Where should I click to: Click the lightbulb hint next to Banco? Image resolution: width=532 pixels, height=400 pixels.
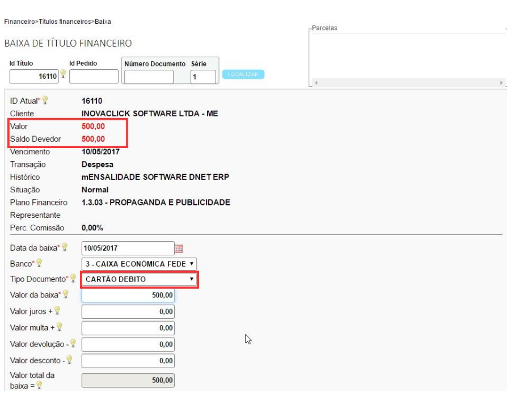point(39,263)
